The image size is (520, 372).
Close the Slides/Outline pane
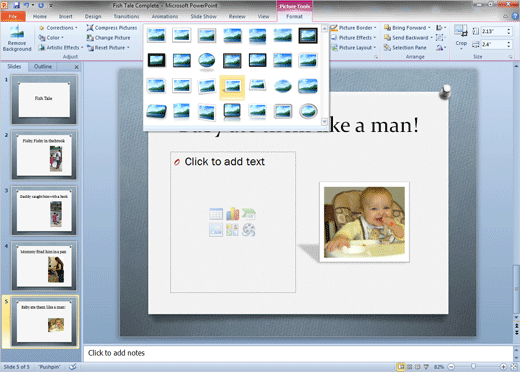pyautogui.click(x=76, y=67)
